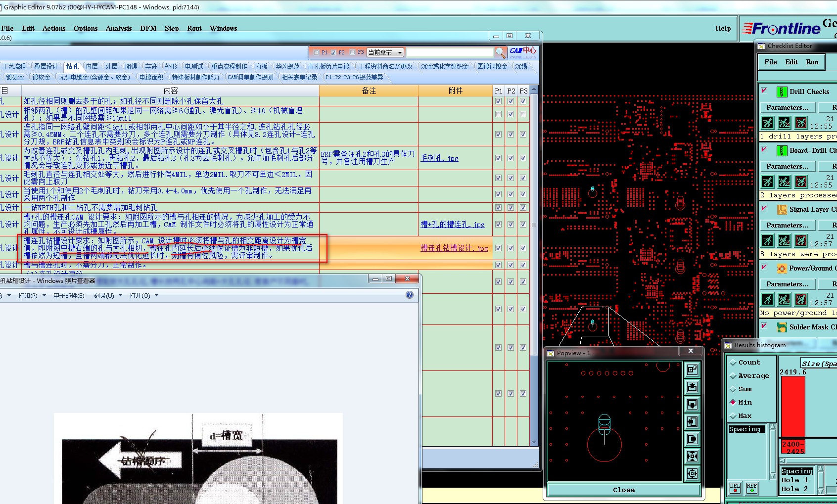The image size is (837, 504).
Task: Click the Popview pan left icon
Action: 692,421
